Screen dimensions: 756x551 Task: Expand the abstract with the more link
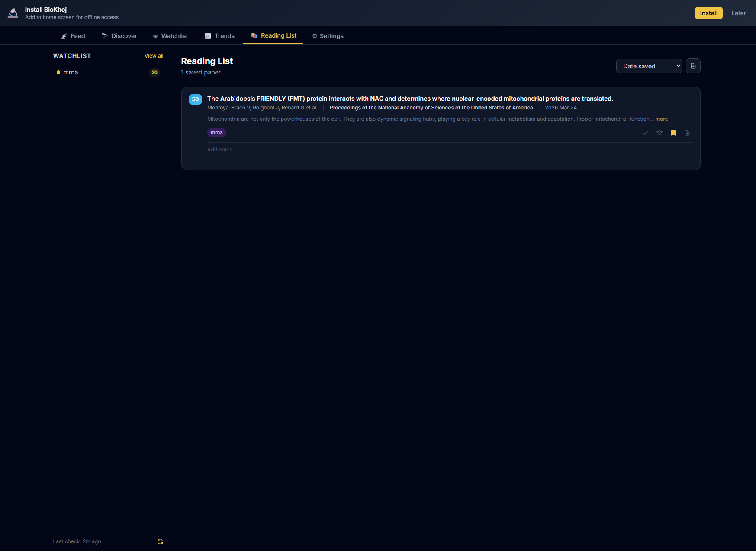click(x=661, y=119)
